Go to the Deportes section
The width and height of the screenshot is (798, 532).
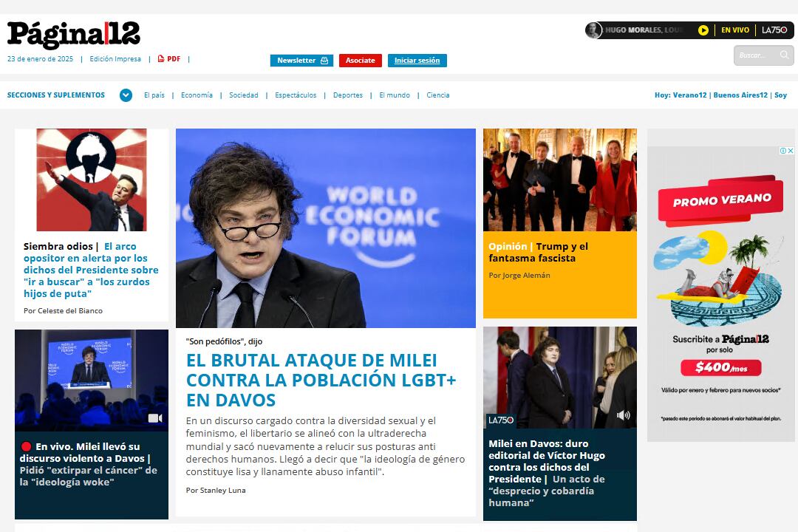point(347,95)
